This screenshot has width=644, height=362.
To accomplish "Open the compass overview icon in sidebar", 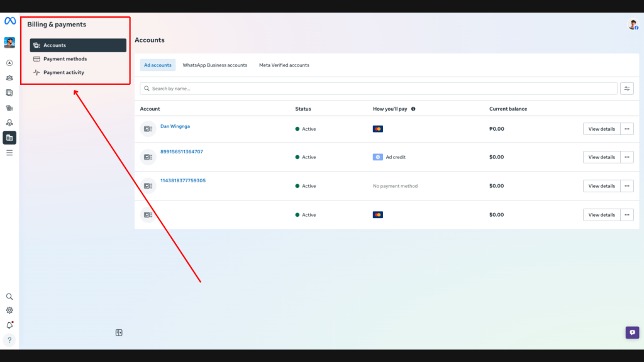I will coord(9,63).
